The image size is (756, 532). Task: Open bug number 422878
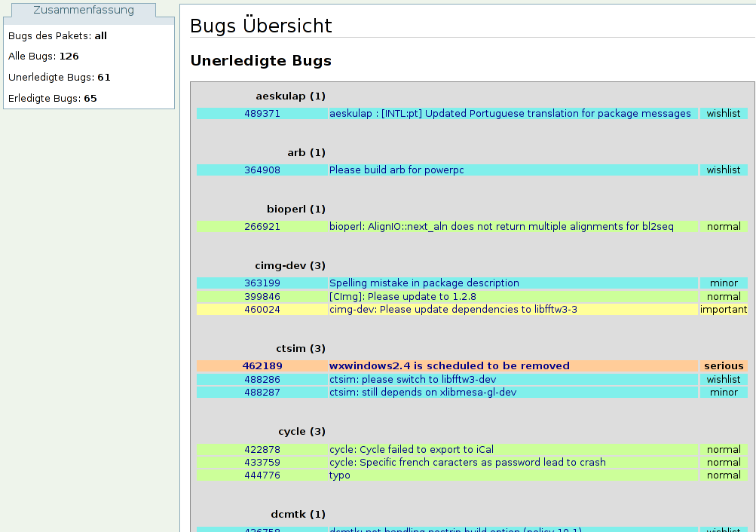click(x=262, y=450)
